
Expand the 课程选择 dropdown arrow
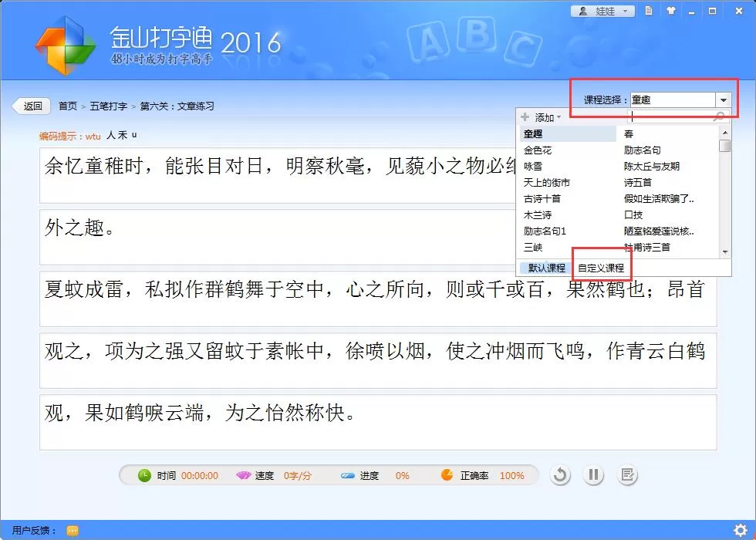[x=724, y=100]
